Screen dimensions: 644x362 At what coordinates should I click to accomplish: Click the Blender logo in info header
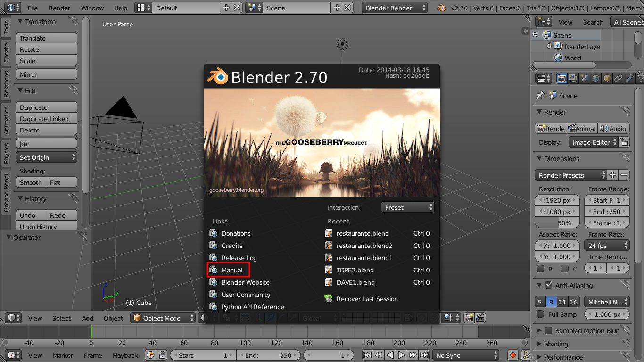point(441,8)
